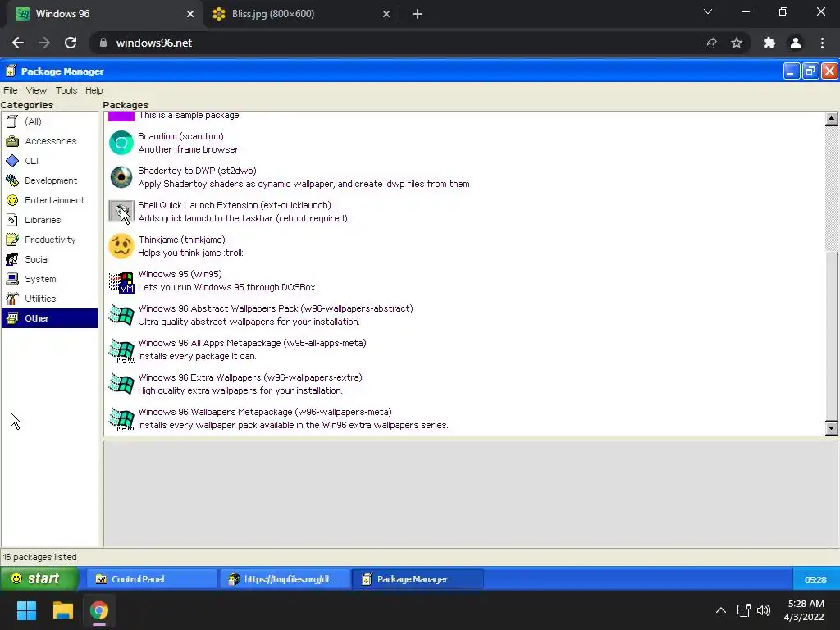Show hidden system tray icons
The width and height of the screenshot is (840, 630).
coord(721,610)
